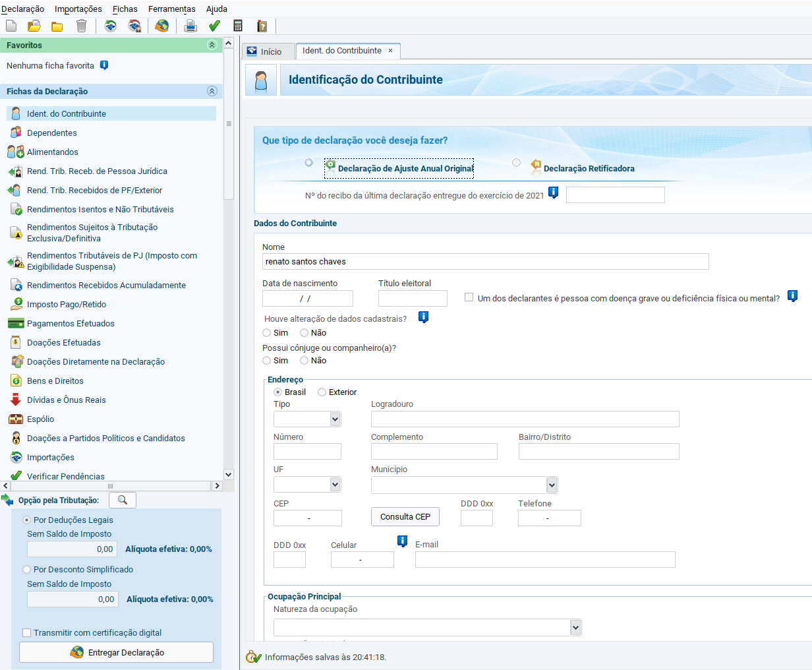Open the calculator icon in toolbar
Screen dimensions: 812x670
tap(238, 26)
